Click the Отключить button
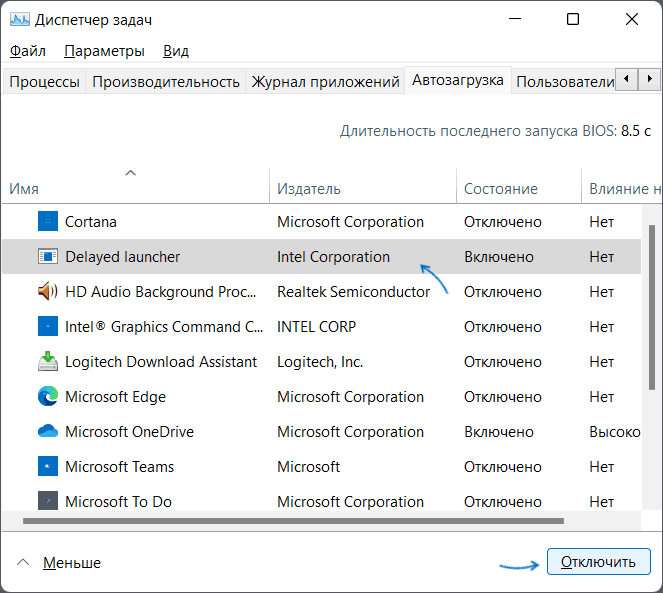The width and height of the screenshot is (663, 593). [x=598, y=562]
